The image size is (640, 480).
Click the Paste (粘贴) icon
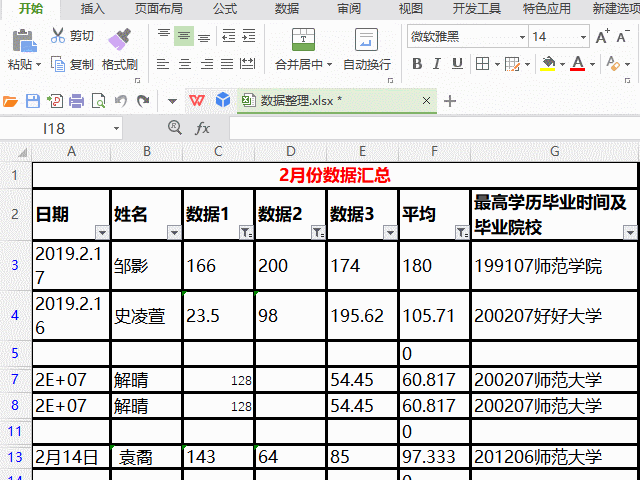24,41
